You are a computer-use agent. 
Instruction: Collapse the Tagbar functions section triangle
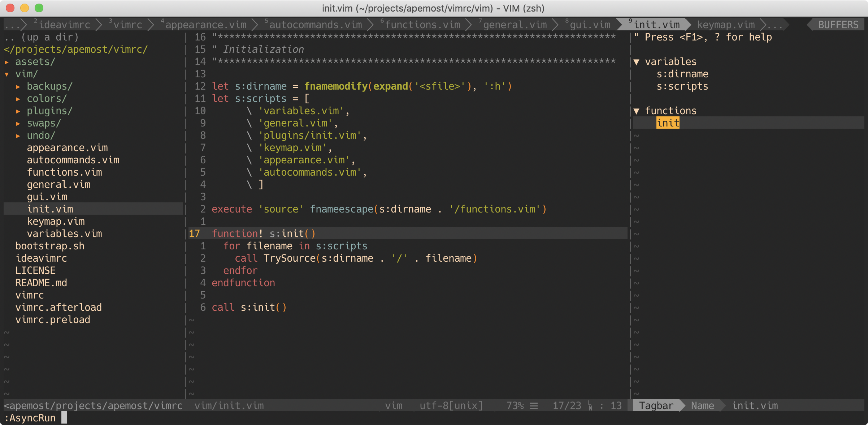(x=637, y=111)
